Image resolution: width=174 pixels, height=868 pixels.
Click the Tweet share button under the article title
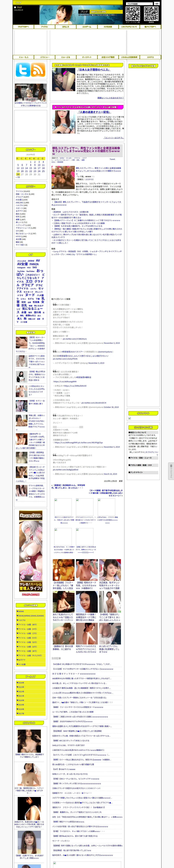point(112,159)
